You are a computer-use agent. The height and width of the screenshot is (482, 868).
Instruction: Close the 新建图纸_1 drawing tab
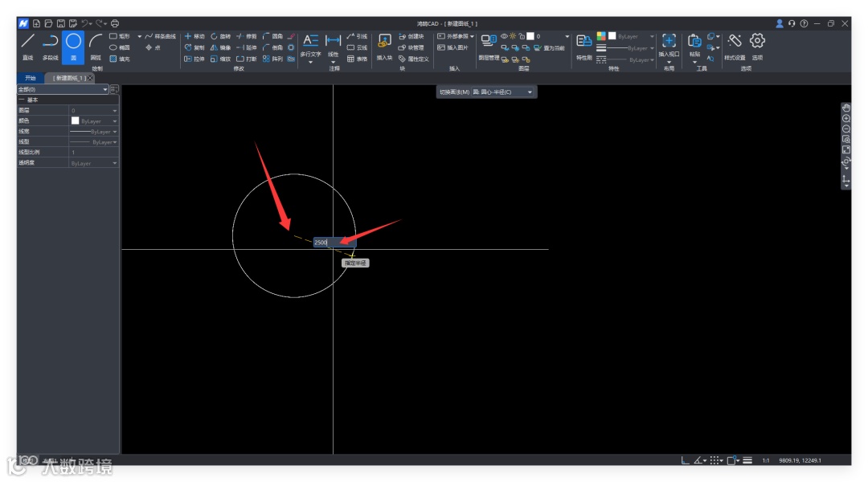[90, 78]
